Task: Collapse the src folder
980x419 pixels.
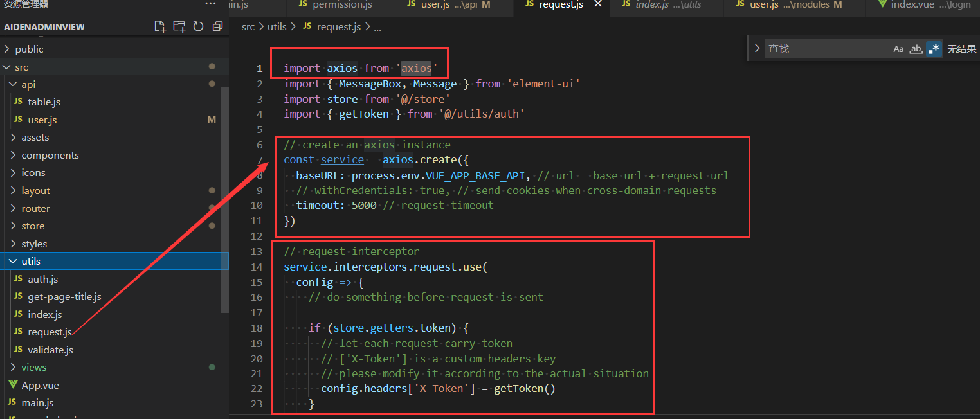Action: [x=21, y=67]
